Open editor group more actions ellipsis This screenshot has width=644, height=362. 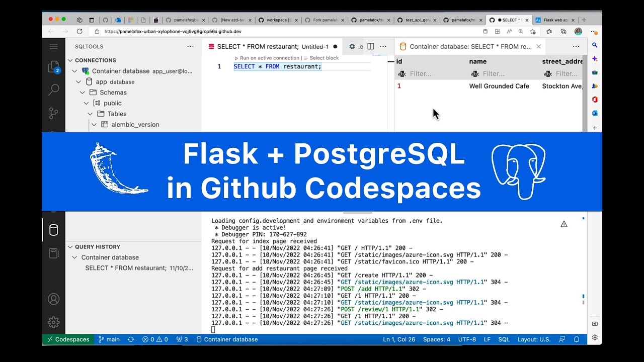coord(383,46)
